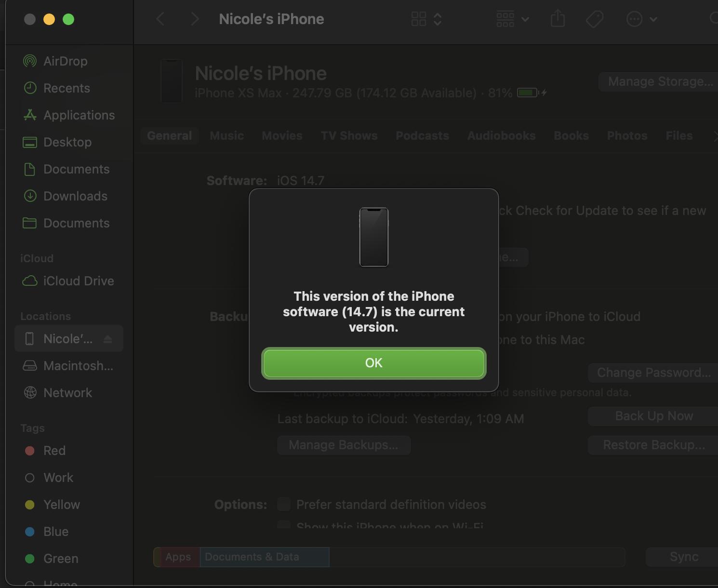Open the Downloads folder icon

[30, 196]
